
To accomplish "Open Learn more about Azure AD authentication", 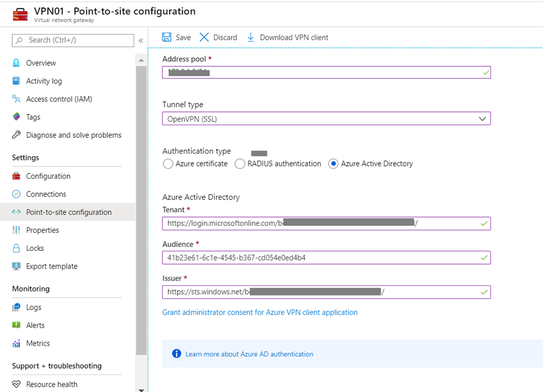I will [x=249, y=354].
